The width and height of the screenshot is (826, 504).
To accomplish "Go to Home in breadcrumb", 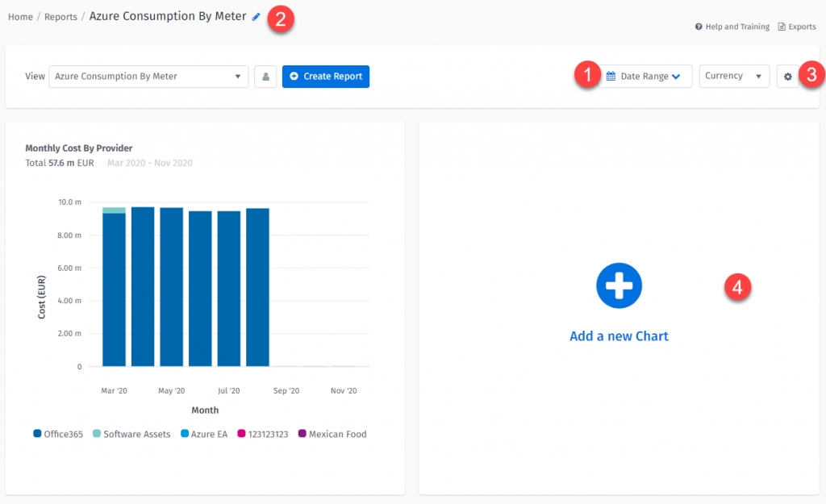I will pyautogui.click(x=20, y=17).
